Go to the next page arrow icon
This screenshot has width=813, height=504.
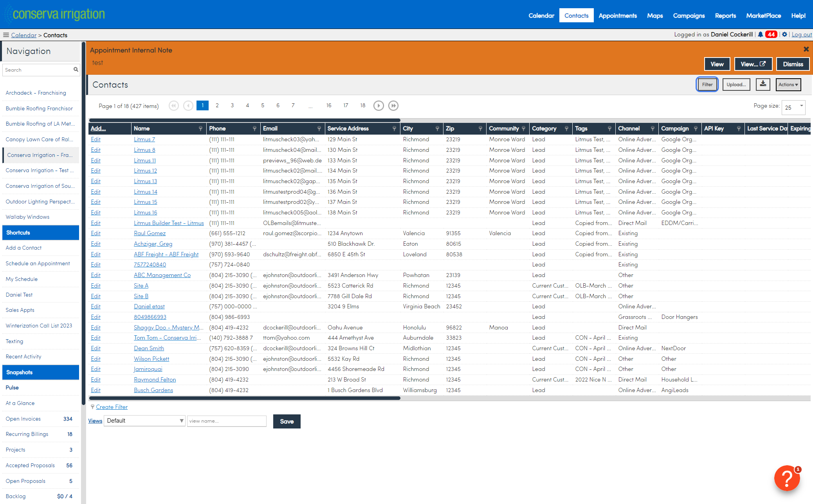(379, 106)
